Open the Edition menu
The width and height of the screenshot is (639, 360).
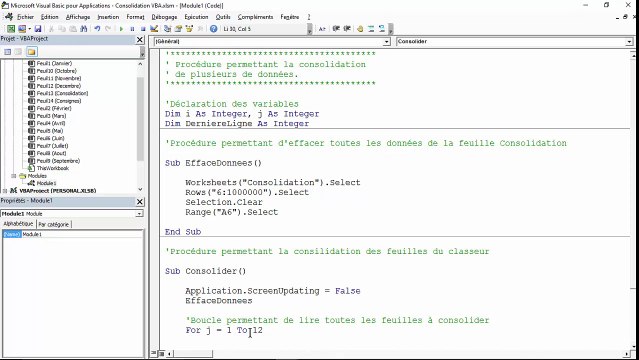point(49,17)
